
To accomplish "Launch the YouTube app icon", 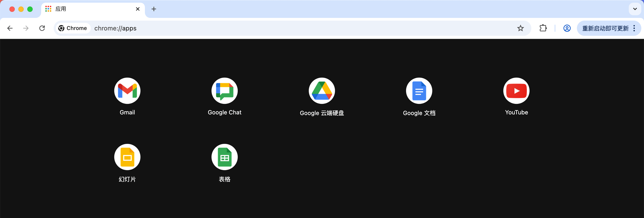I will pos(516,91).
